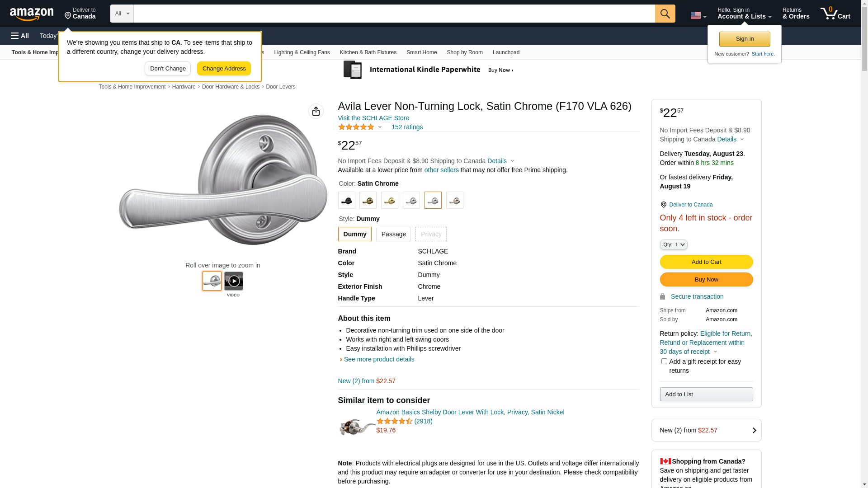Open Lighting & Ceiling Fans menu
Image resolution: width=868 pixels, height=488 pixels.
pyautogui.click(x=302, y=52)
